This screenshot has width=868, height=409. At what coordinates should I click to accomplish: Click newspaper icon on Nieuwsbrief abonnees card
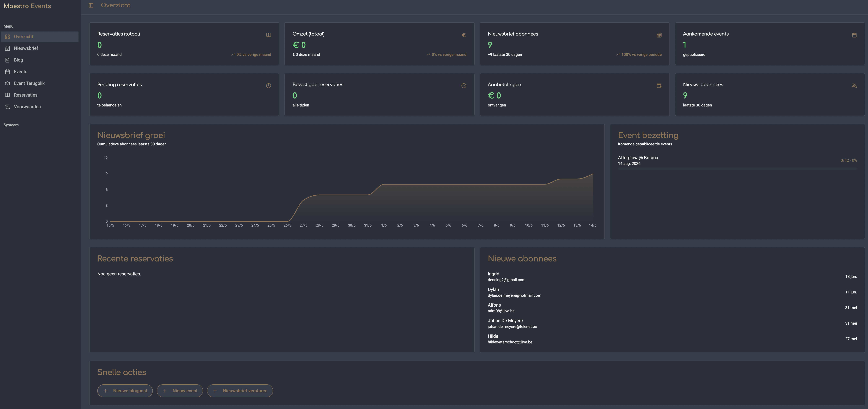659,35
